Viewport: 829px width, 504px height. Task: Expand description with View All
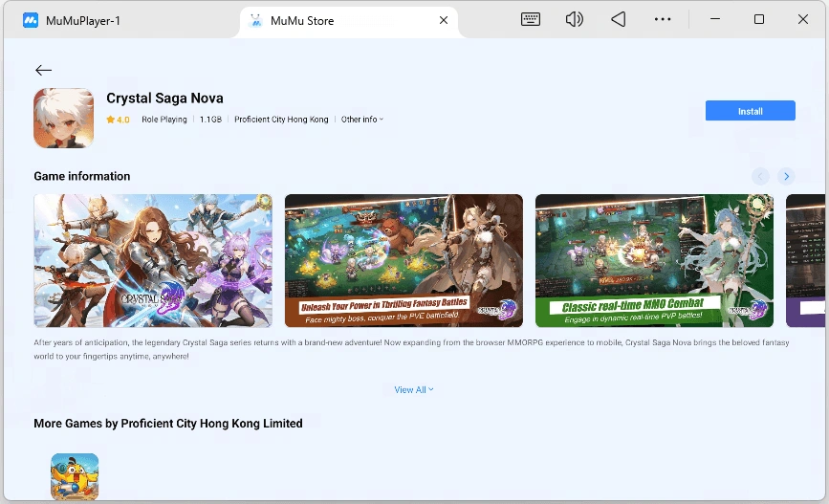point(413,390)
